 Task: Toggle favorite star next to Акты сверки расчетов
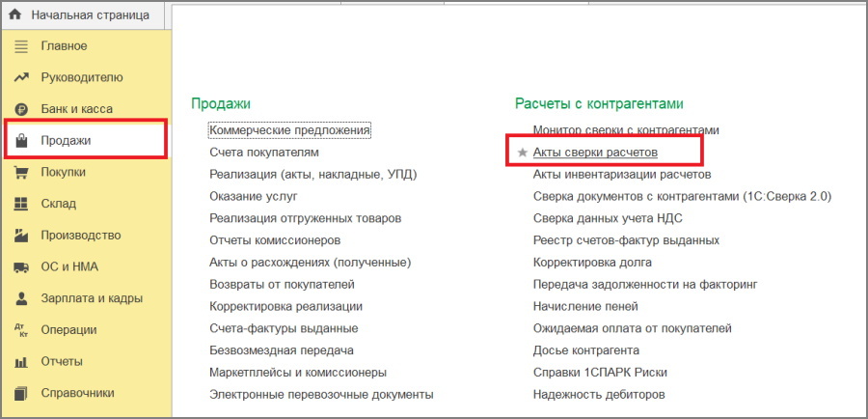[x=522, y=153]
